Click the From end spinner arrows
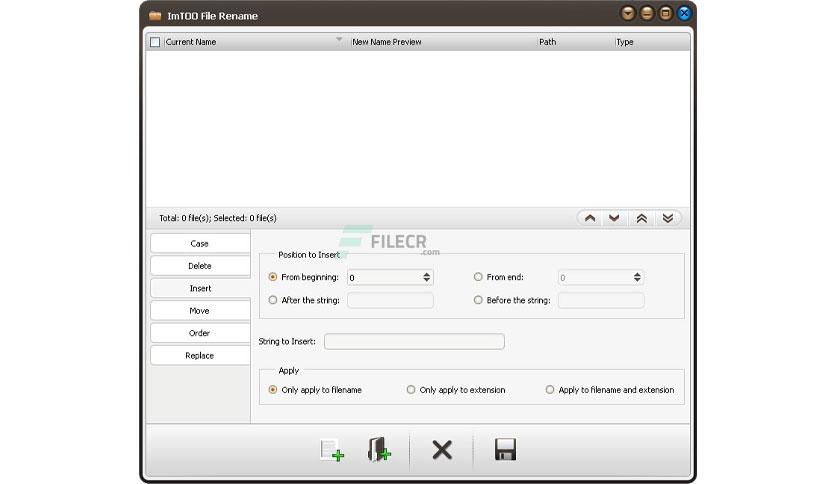This screenshot has height=484, width=836. point(637,277)
